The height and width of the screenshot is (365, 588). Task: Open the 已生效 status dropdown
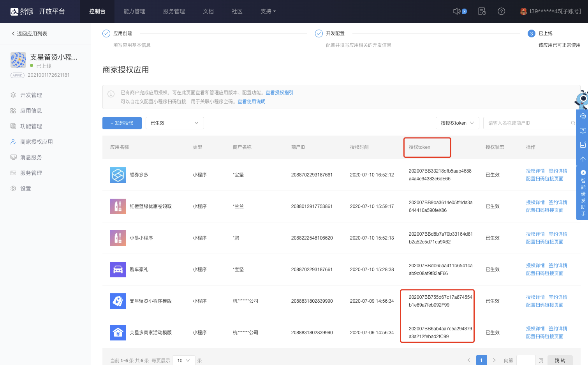point(175,123)
